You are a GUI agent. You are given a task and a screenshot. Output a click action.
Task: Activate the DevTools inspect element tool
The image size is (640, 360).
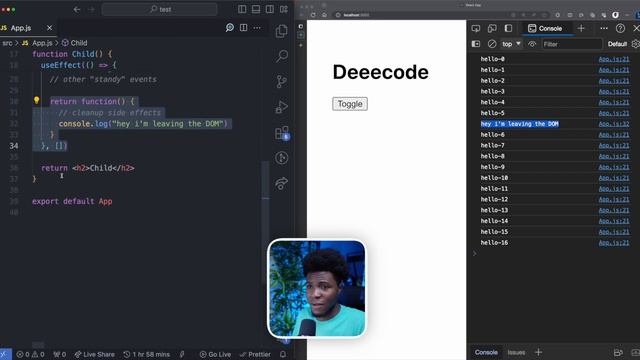(x=476, y=28)
